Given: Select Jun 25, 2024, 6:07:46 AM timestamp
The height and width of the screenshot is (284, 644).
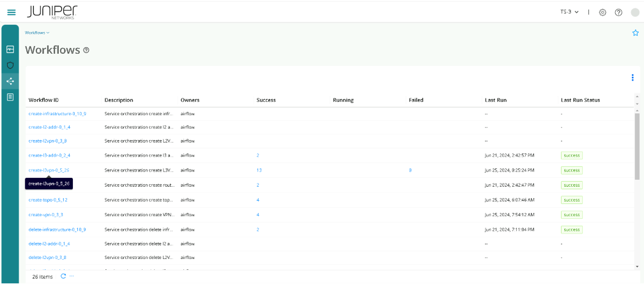Looking at the screenshot, I should point(509,200).
